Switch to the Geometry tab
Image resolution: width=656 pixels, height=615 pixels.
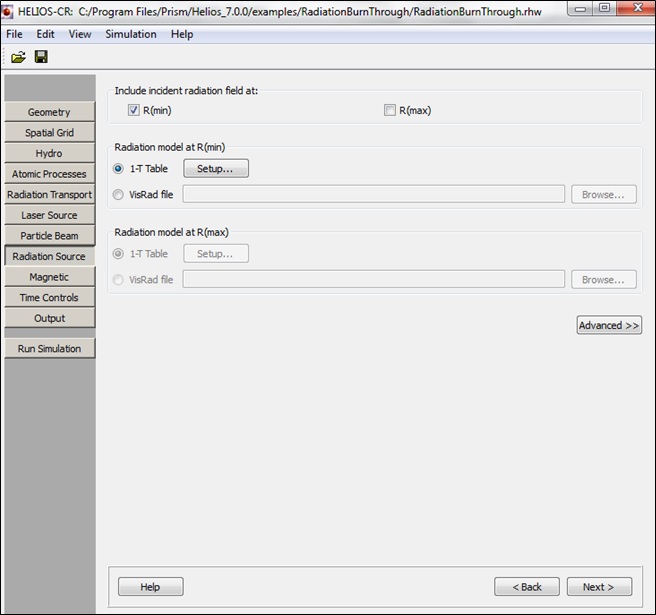point(49,112)
